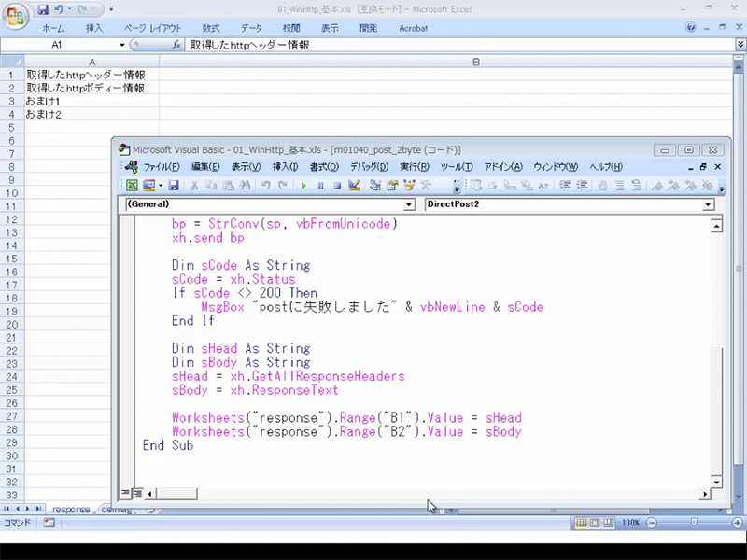The height and width of the screenshot is (560, 747).
Task: Click the Reset (stop) icon in VBA toolbar
Action: [337, 186]
